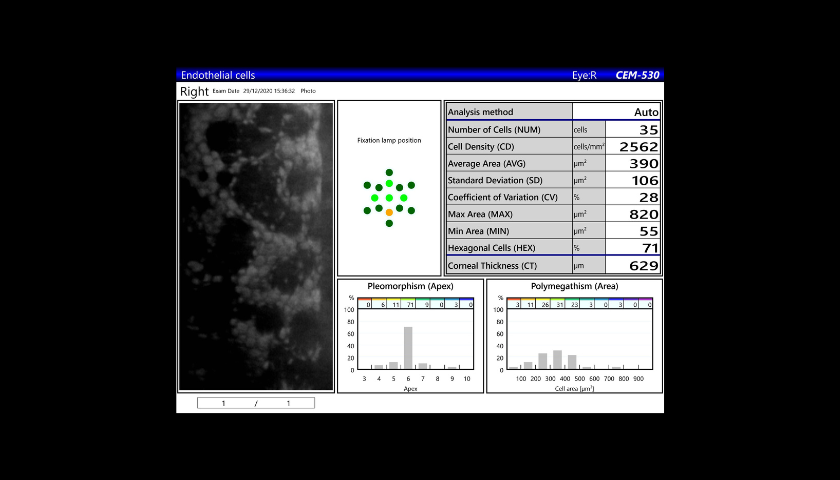Click the Eye:R indicator in header
Viewport: 840px width, 480px height.
584,75
